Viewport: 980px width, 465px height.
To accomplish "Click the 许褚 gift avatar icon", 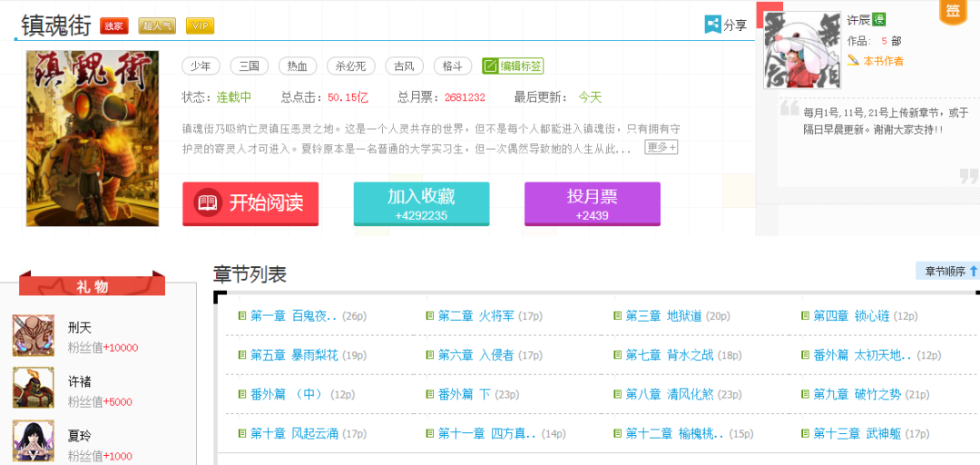I will [x=34, y=388].
